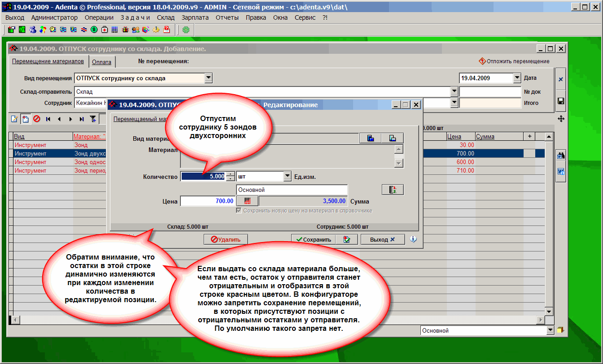Toggle the save new price checkbox
This screenshot has height=364, width=603.
[239, 211]
